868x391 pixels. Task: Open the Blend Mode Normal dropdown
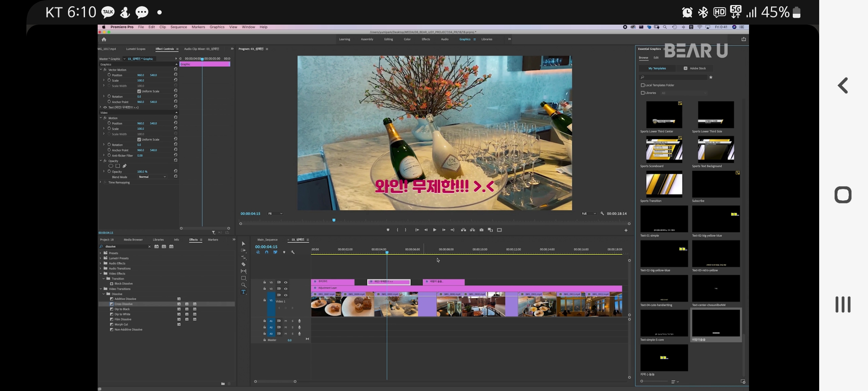(152, 177)
